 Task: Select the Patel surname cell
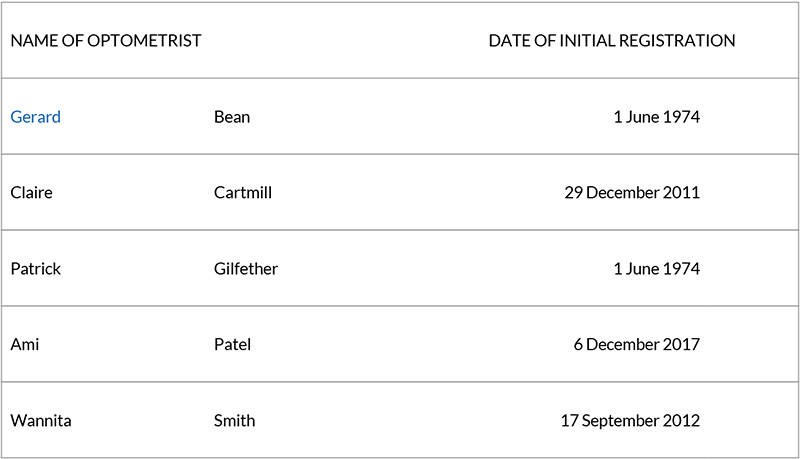(232, 345)
